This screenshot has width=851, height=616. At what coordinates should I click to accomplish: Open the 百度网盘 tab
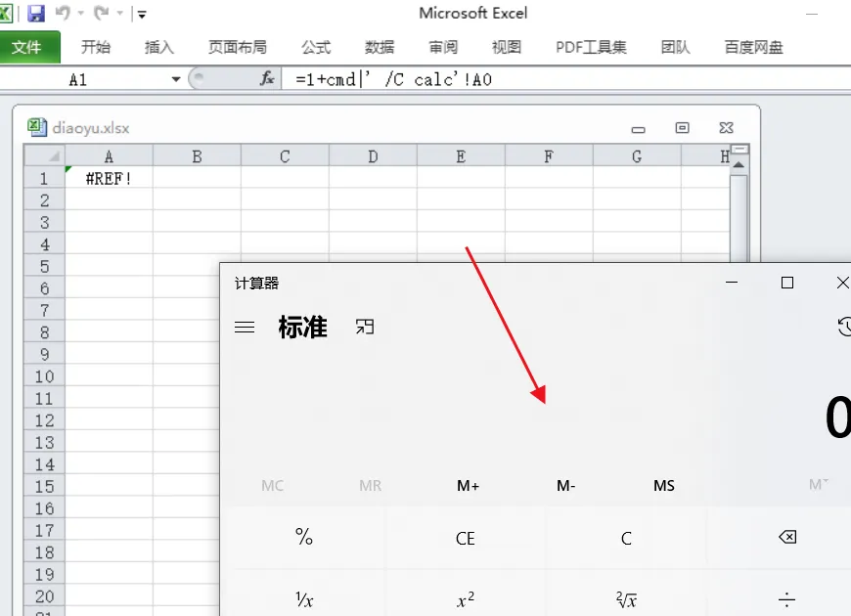pyautogui.click(x=753, y=47)
